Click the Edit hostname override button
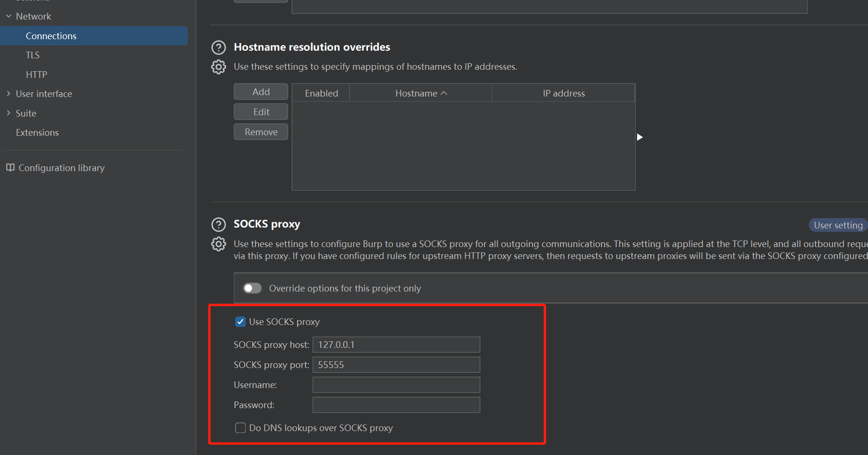 261,112
